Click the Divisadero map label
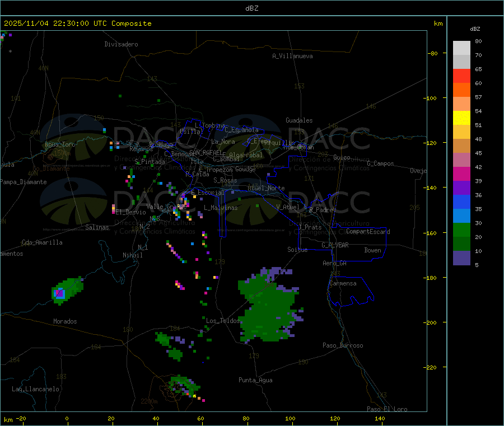 tap(121, 44)
